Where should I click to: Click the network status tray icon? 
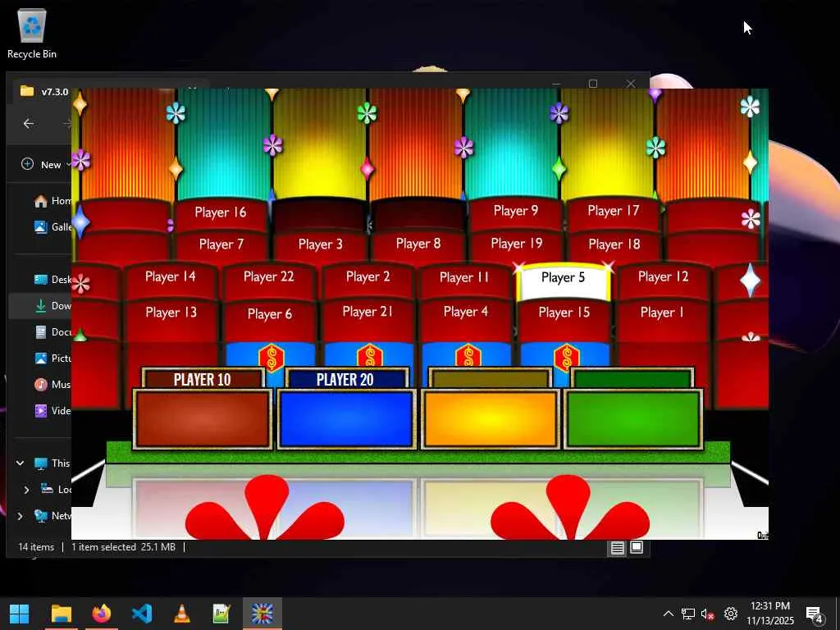pos(688,614)
